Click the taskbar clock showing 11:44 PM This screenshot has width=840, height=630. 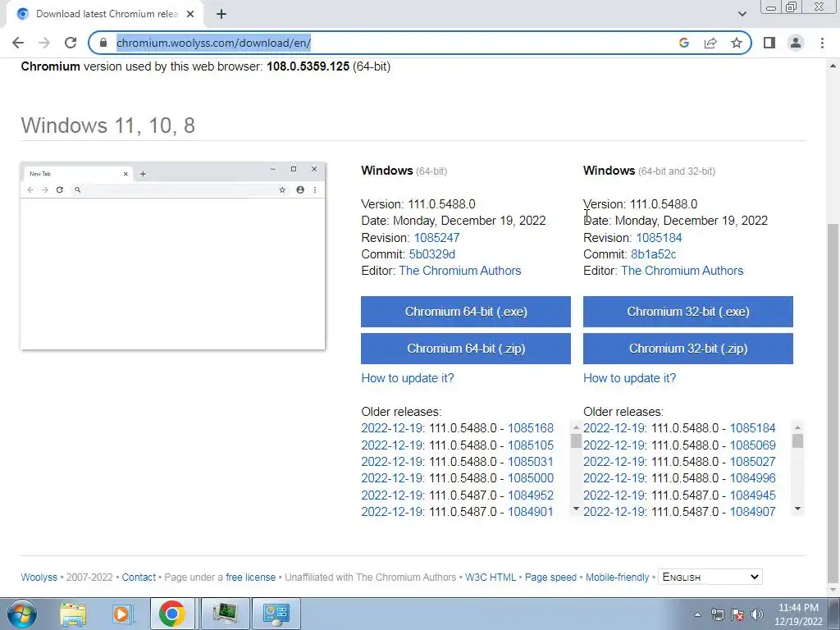tap(798, 614)
